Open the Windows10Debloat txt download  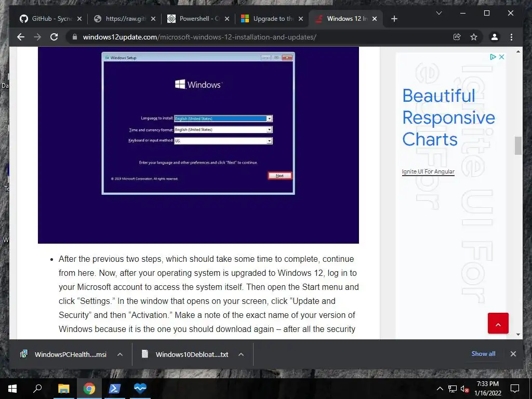click(185, 354)
